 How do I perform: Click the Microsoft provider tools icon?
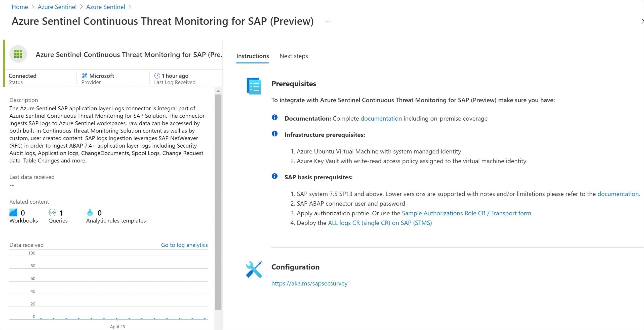point(85,76)
